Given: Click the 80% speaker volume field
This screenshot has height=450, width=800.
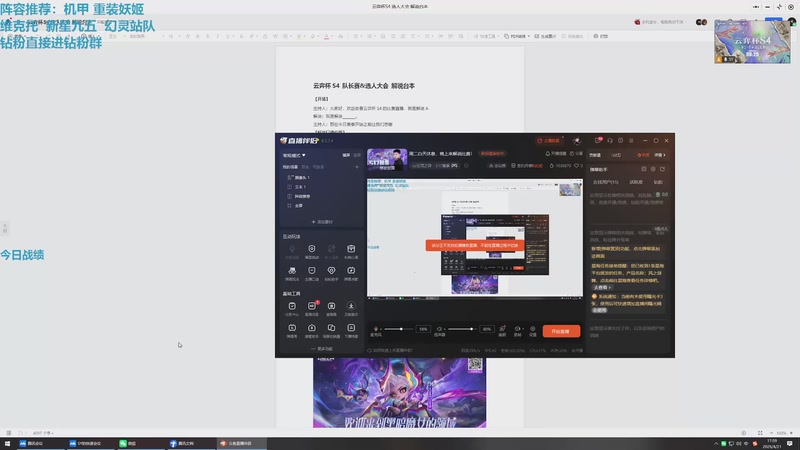Looking at the screenshot, I should pyautogui.click(x=487, y=329).
